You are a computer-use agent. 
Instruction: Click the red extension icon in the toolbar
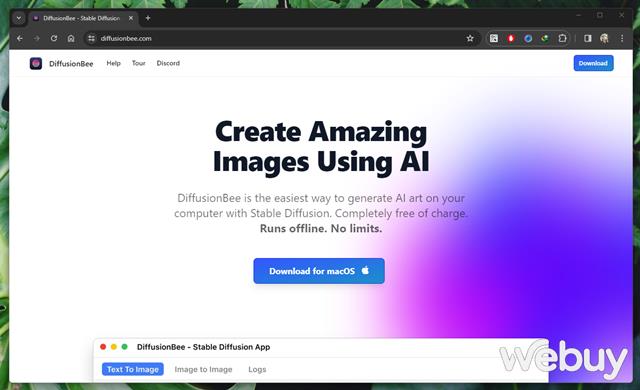511,38
